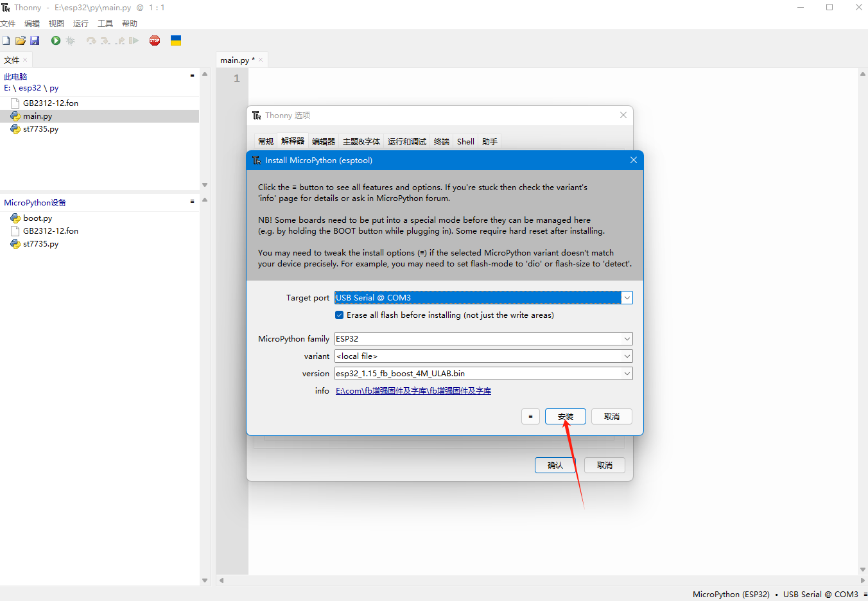Click line 1 in editor gutter

[x=236, y=78]
